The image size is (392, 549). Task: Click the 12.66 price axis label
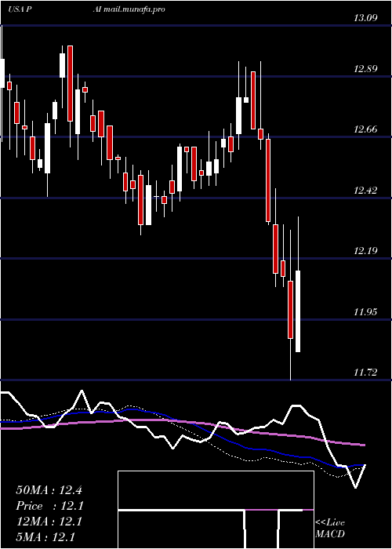pos(365,129)
